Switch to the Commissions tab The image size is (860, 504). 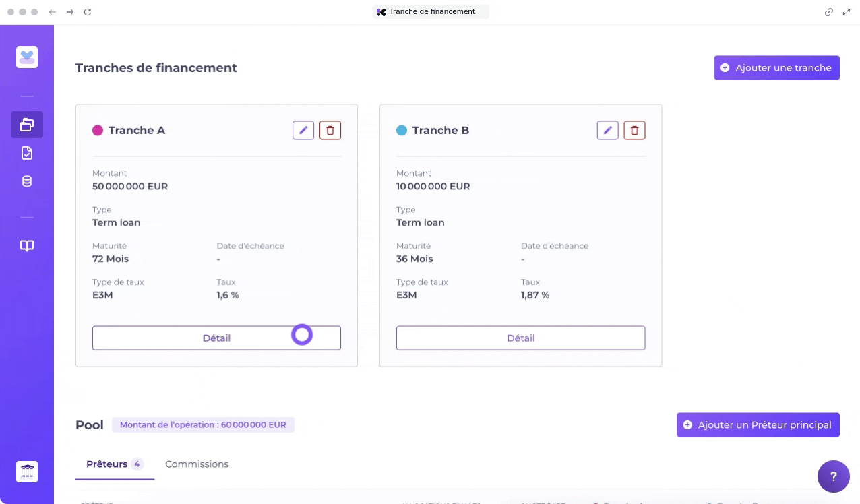point(197,464)
